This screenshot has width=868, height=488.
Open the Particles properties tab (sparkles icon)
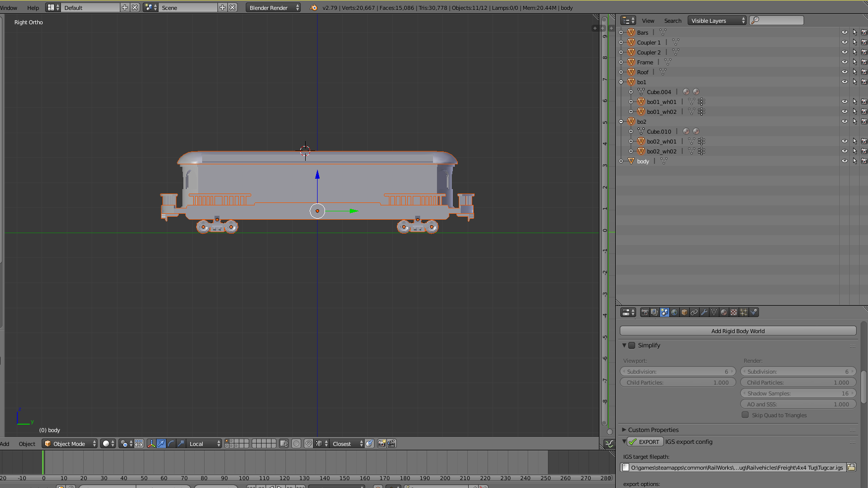[744, 312]
